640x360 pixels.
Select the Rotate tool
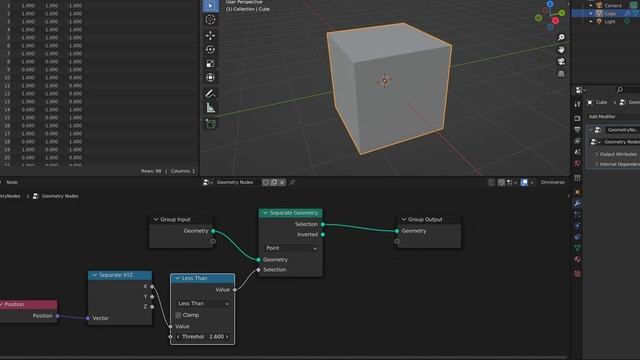coord(210,49)
